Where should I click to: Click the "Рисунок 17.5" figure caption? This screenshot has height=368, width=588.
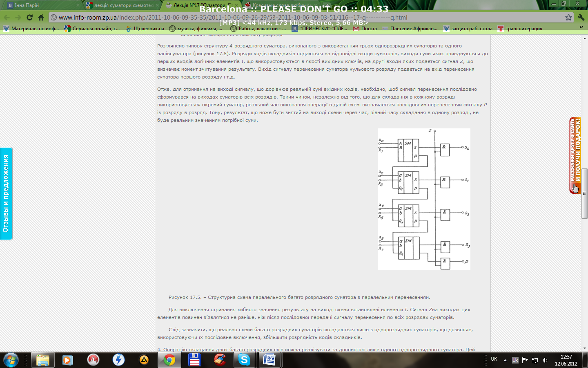coord(299,297)
